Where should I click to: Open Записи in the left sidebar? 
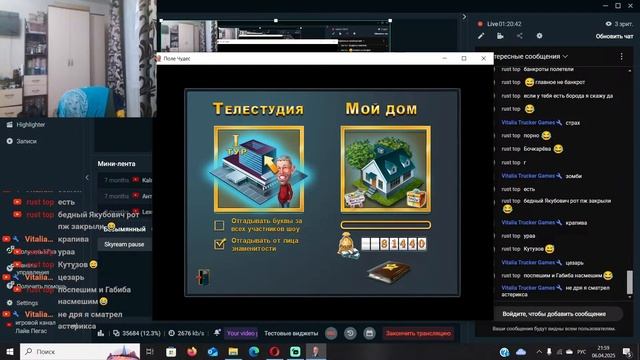22,141
